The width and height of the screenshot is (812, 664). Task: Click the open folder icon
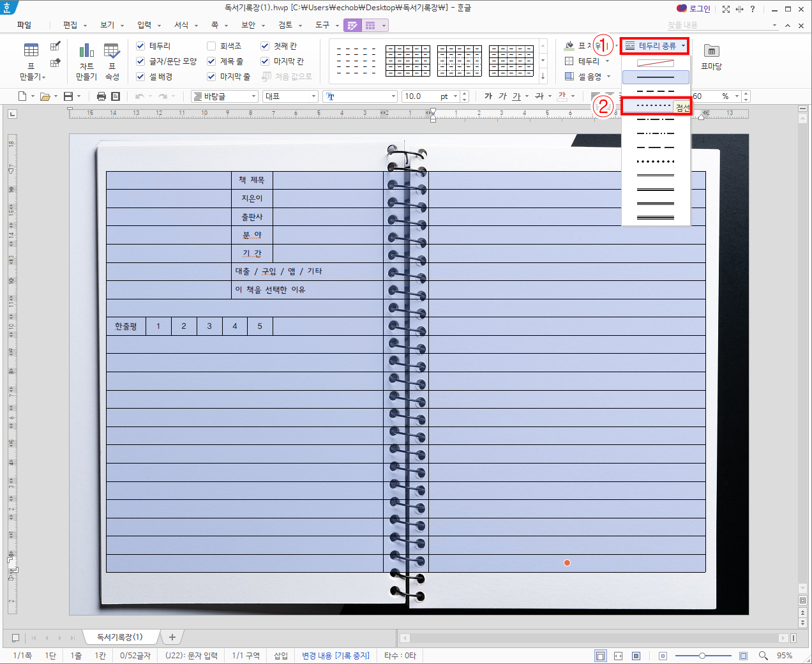click(45, 96)
